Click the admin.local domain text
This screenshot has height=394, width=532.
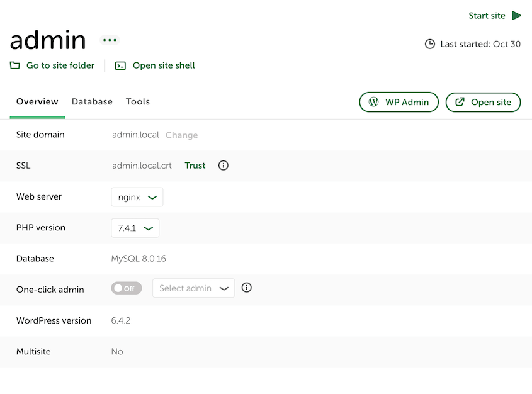(135, 135)
